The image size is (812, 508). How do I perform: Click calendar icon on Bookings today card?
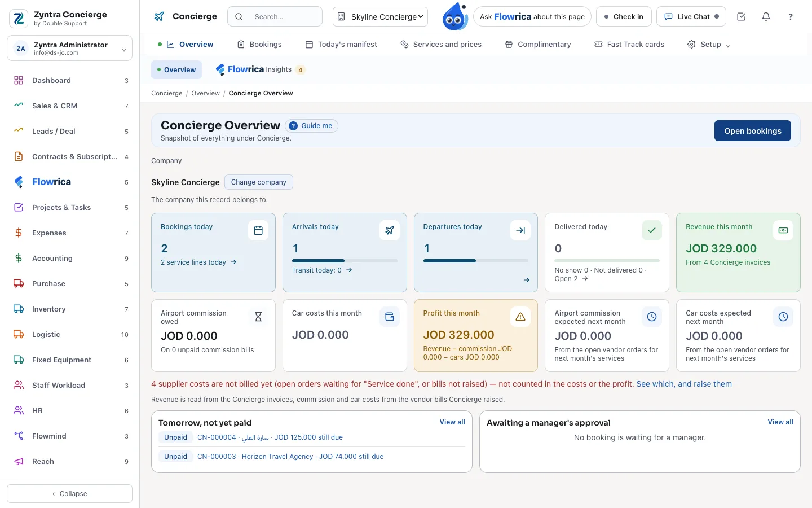click(x=258, y=230)
